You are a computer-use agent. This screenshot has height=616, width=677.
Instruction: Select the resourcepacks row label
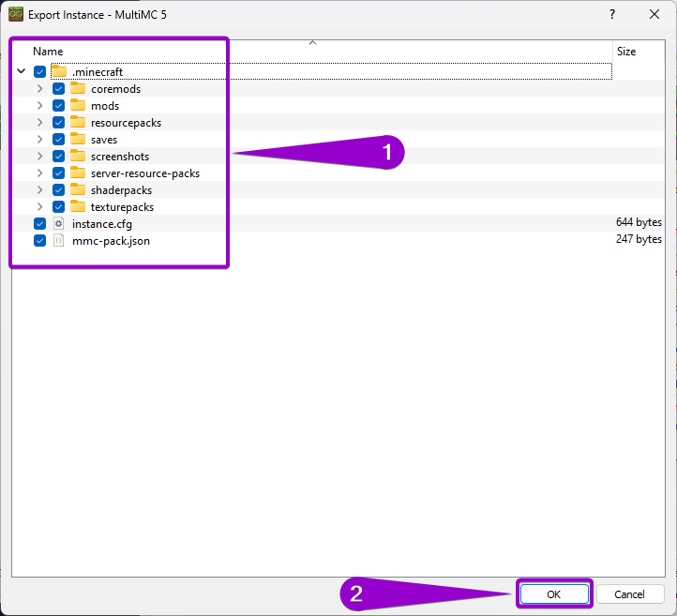click(x=126, y=123)
